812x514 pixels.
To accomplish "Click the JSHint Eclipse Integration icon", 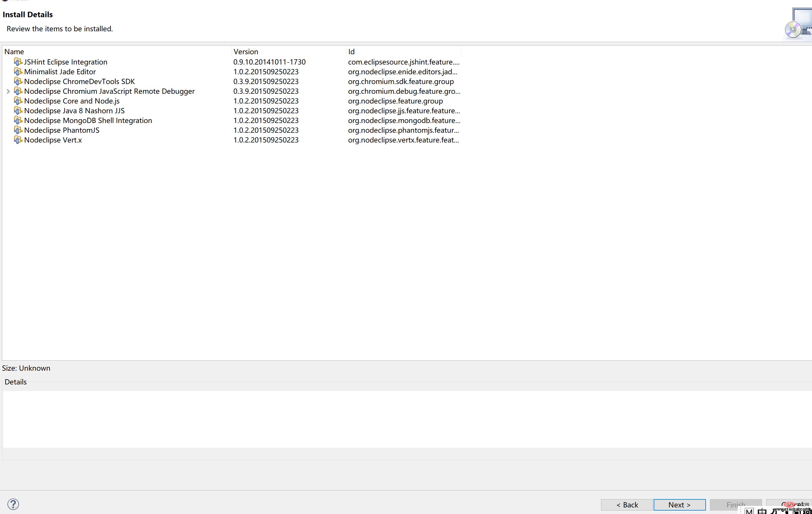I will tap(18, 62).
